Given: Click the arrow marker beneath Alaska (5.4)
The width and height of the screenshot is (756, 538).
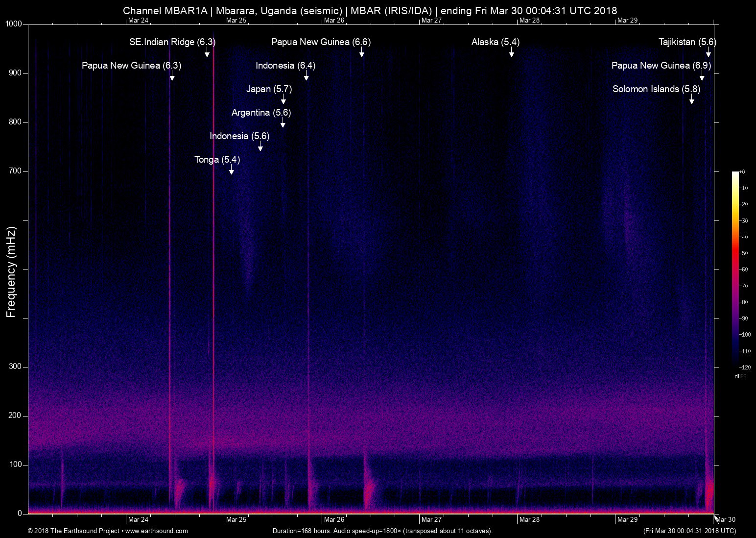Looking at the screenshot, I should pyautogui.click(x=511, y=53).
